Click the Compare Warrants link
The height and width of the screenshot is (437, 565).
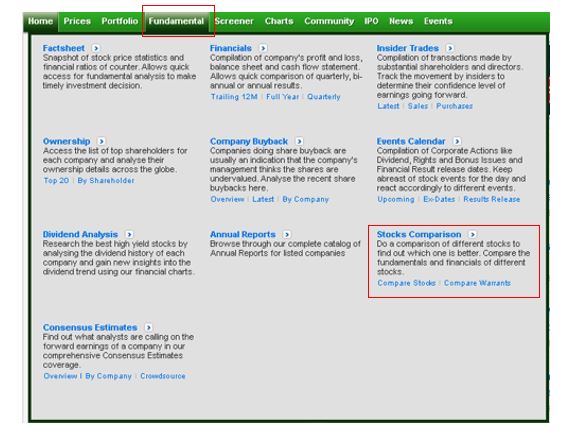click(477, 283)
